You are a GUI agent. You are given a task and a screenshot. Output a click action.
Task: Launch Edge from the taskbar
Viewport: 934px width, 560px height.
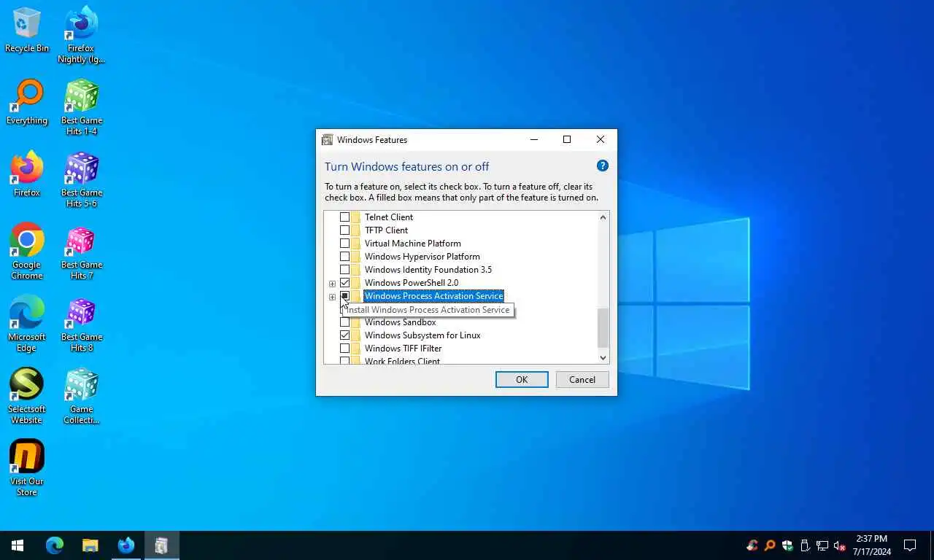[55, 545]
